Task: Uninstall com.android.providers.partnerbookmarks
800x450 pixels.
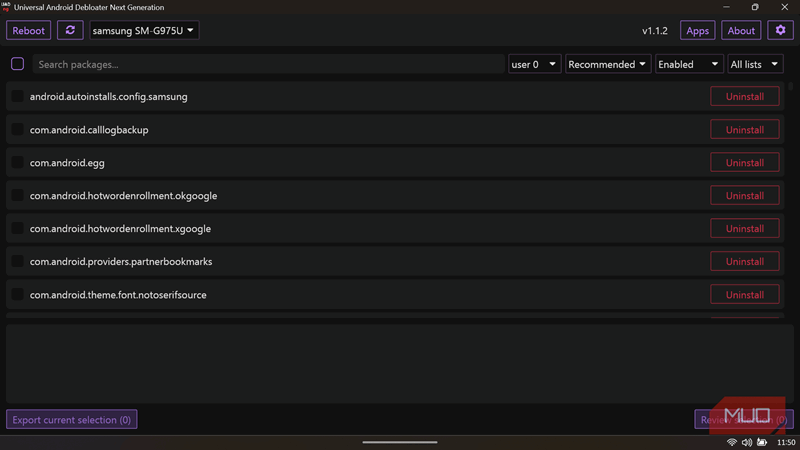Action: click(x=744, y=261)
